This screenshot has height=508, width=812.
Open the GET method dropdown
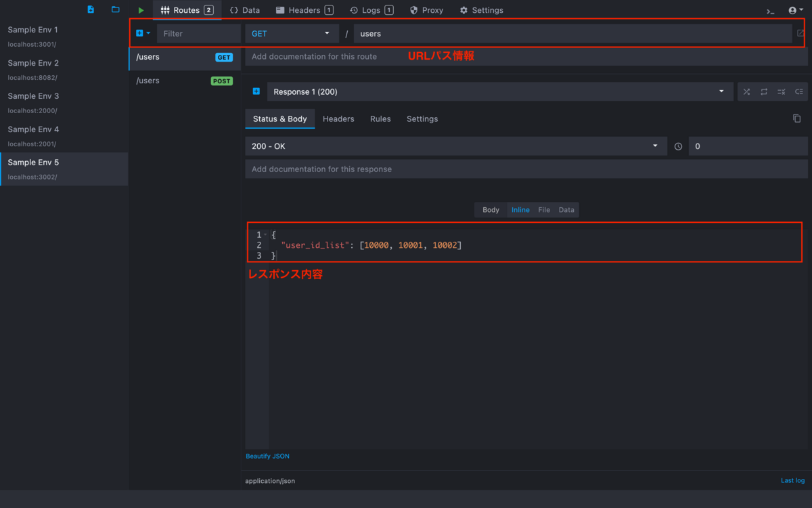tap(292, 33)
